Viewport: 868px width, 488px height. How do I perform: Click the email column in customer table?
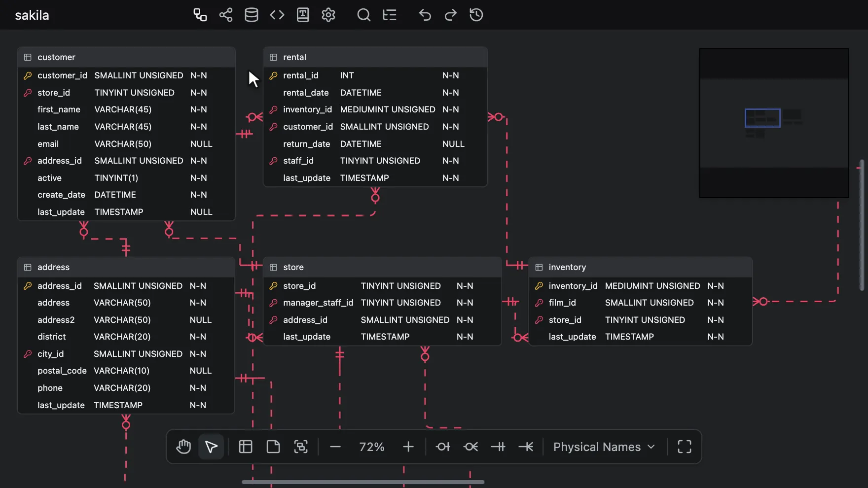126,144
